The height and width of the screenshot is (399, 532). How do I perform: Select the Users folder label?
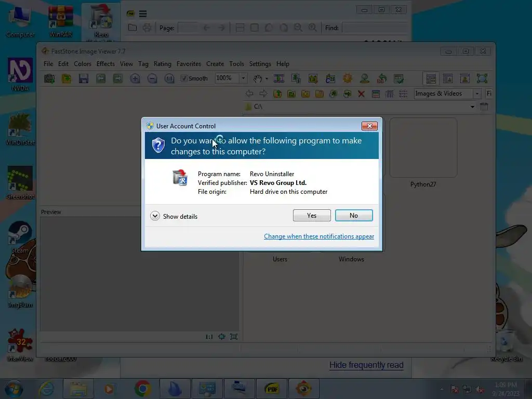tap(280, 259)
